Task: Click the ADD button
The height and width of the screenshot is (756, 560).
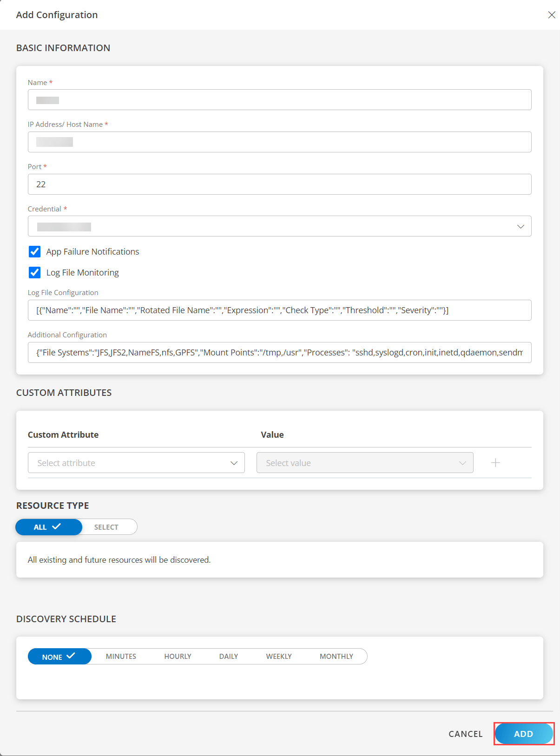Action: coord(523,734)
